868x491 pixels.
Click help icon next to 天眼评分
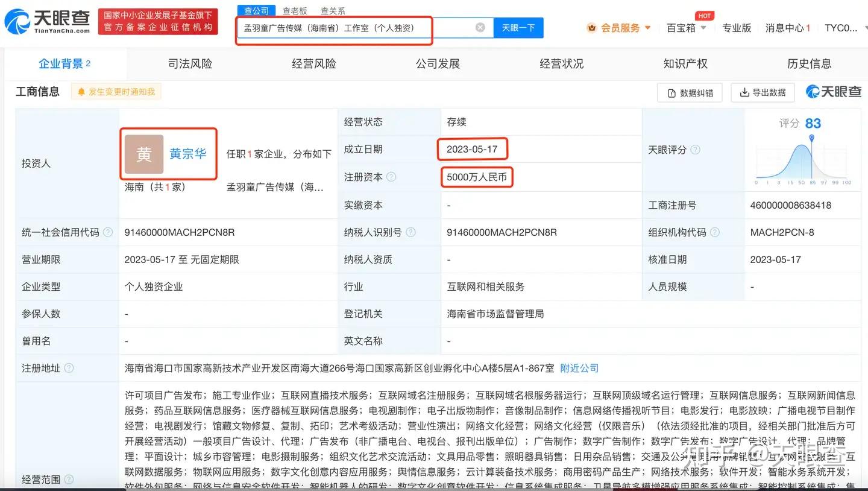click(695, 150)
